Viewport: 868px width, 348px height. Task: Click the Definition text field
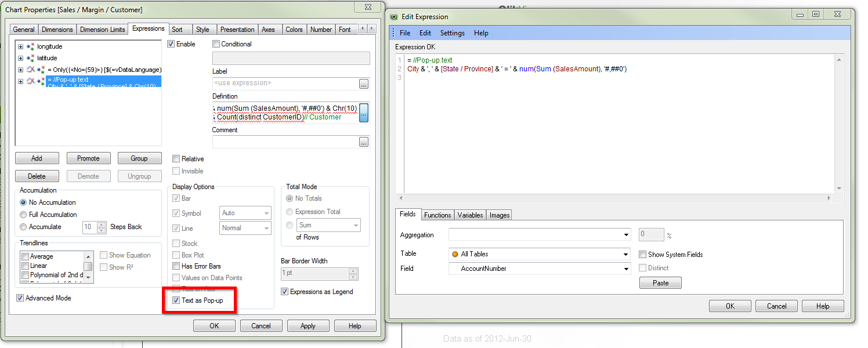click(285, 113)
